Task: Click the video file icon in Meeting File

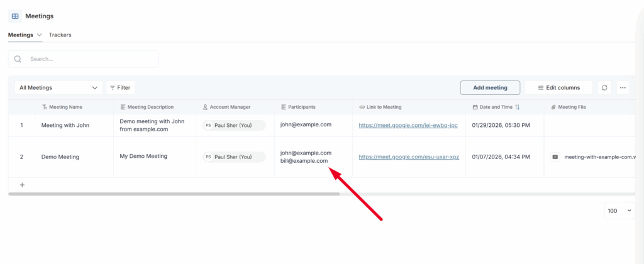Action: pos(555,157)
